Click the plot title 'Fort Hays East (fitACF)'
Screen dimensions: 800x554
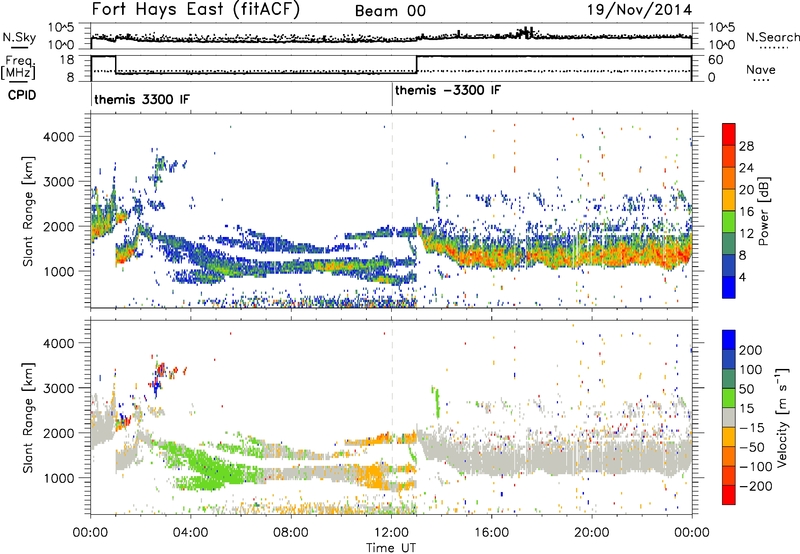click(x=195, y=9)
